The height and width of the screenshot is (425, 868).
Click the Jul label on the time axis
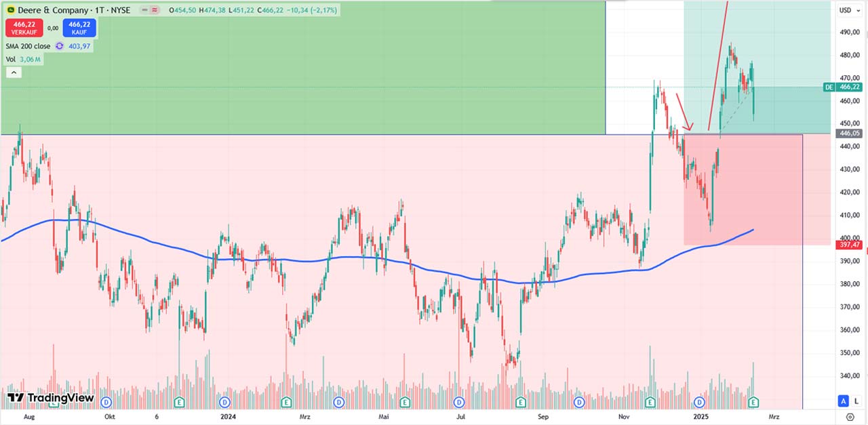(462, 416)
